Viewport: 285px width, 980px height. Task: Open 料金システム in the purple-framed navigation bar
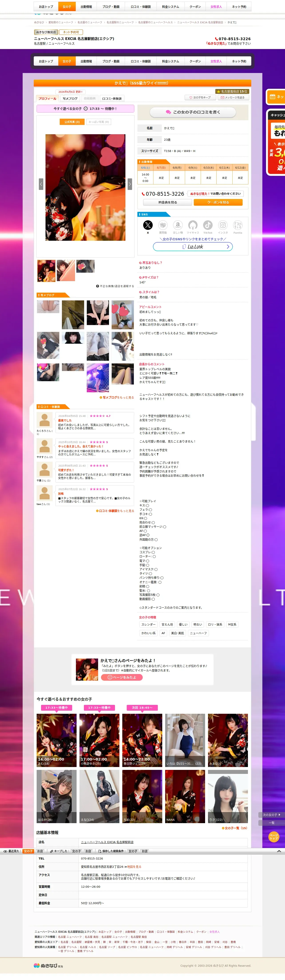coord(170,61)
